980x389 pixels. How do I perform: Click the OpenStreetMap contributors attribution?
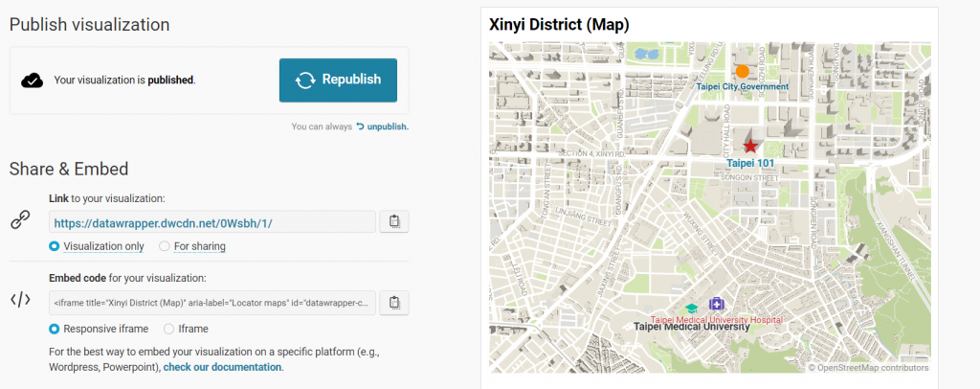pyautogui.click(x=869, y=368)
